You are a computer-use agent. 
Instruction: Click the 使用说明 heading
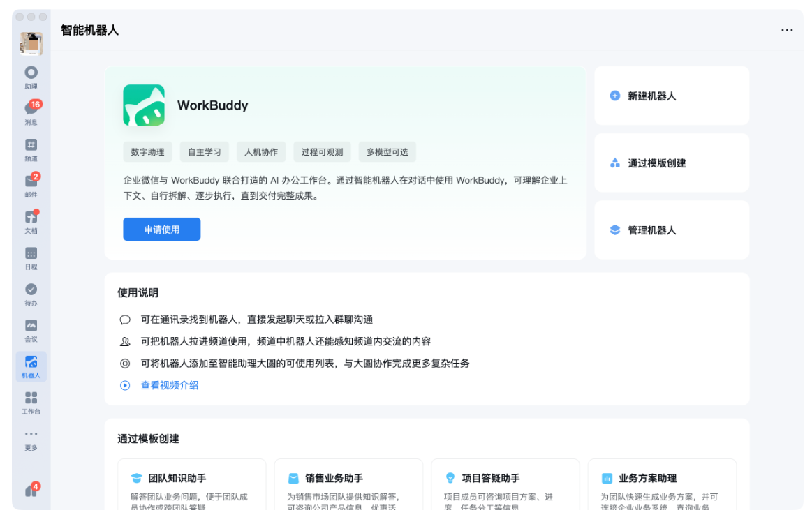point(138,293)
